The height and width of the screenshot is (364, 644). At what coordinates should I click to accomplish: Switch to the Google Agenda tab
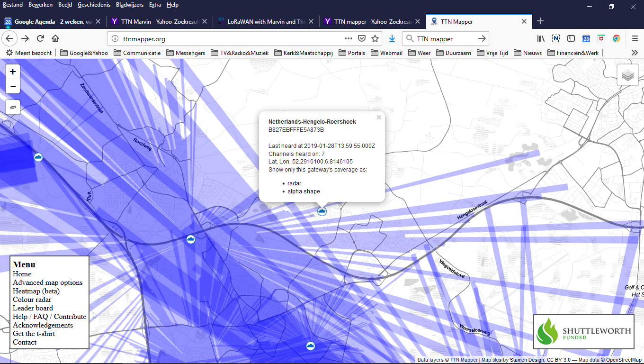tap(53, 21)
